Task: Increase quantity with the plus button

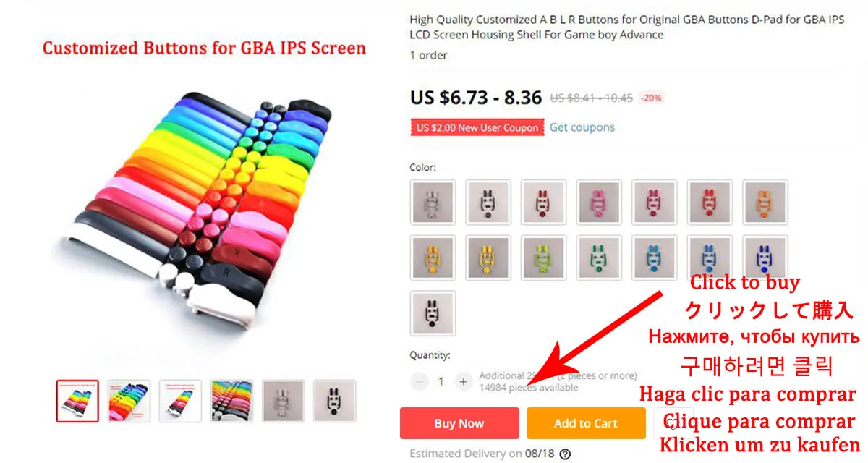Action: [464, 381]
